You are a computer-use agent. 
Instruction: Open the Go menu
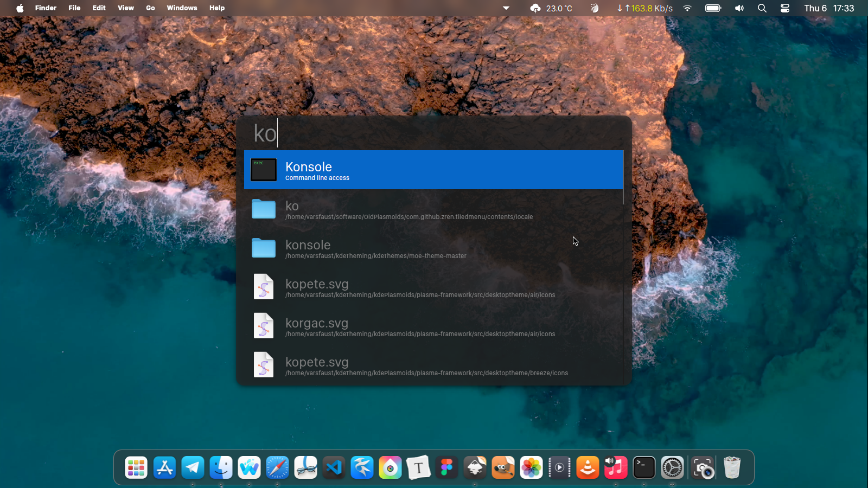pyautogui.click(x=150, y=8)
